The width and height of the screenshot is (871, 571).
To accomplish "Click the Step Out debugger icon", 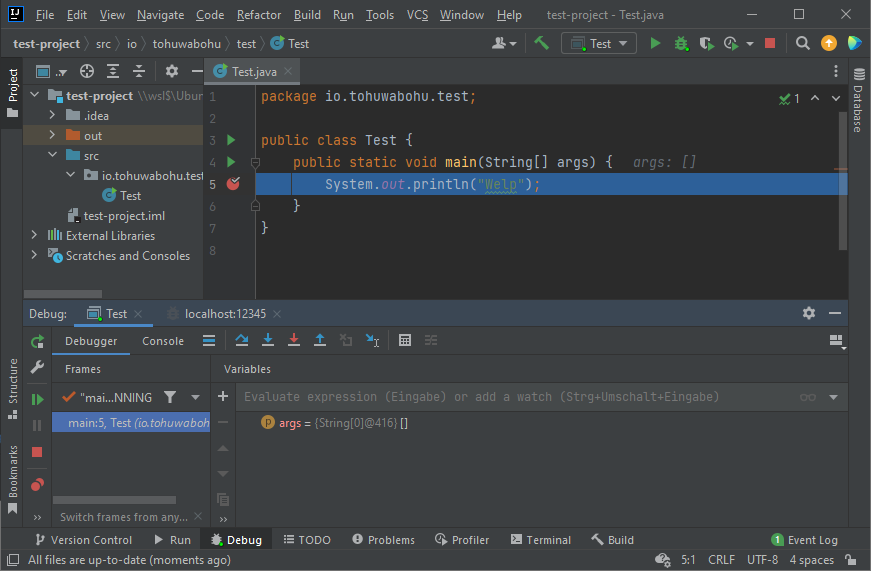I will pyautogui.click(x=320, y=340).
